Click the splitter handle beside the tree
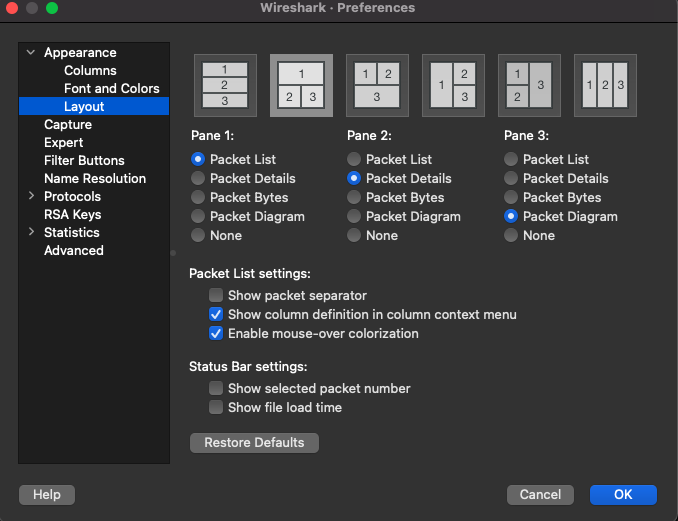 pos(173,253)
